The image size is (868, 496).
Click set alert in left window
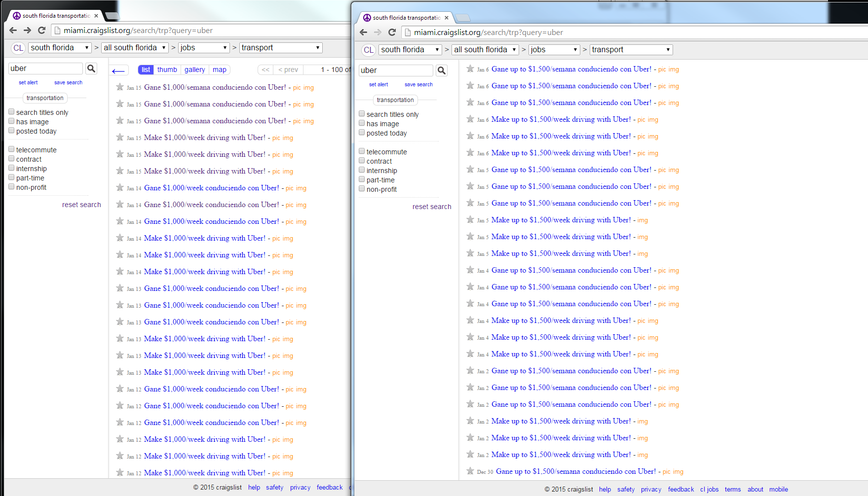click(28, 82)
